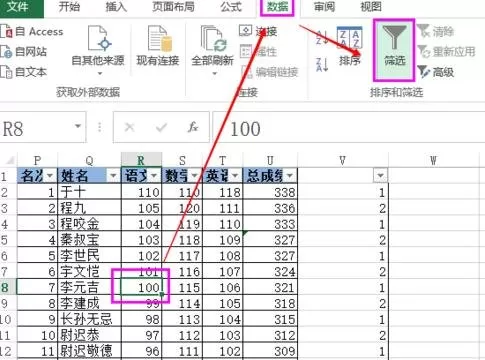Select cell containing 长孙无忌

89,319
